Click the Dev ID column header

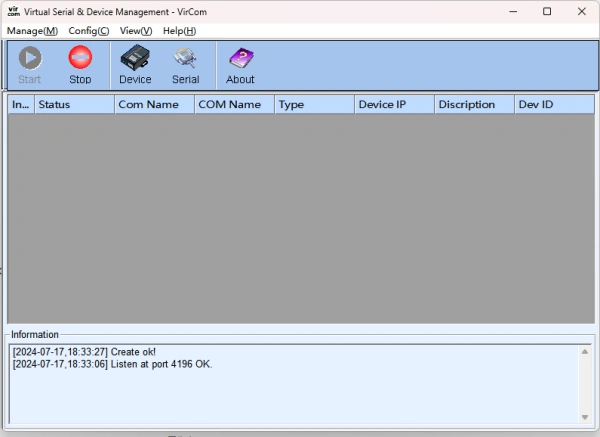point(555,104)
